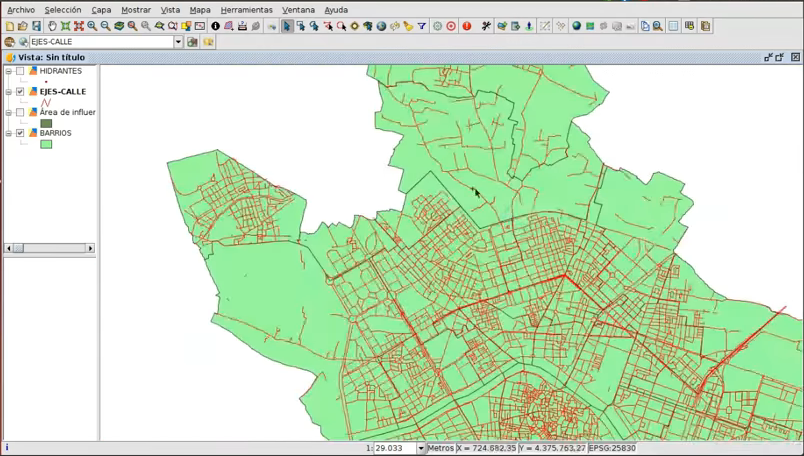Click the Save project floppy icon
Screen dimensions: 804x456
(37, 26)
